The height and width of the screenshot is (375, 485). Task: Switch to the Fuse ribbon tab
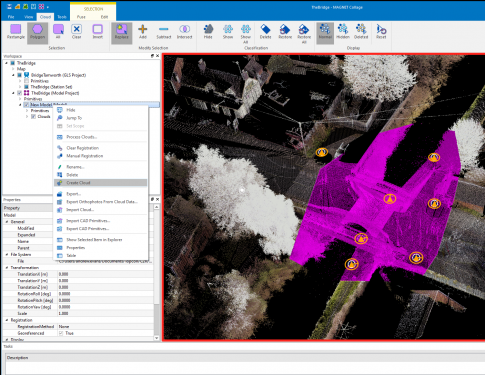click(81, 17)
